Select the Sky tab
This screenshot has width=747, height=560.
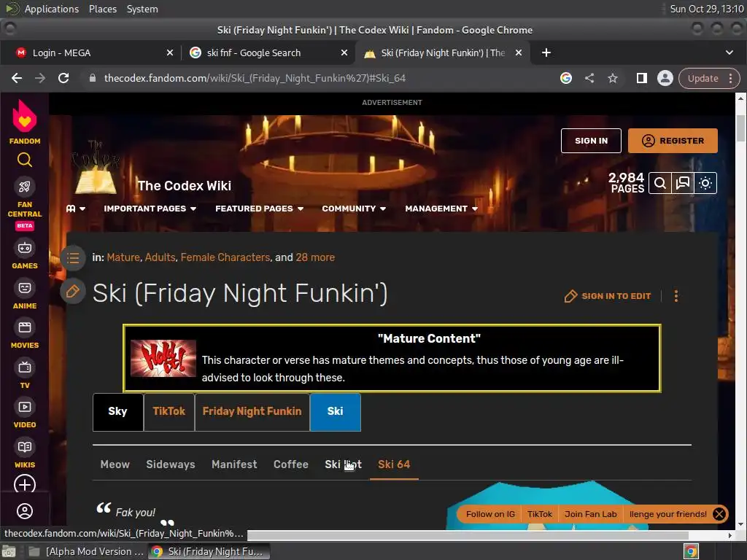coord(117,412)
